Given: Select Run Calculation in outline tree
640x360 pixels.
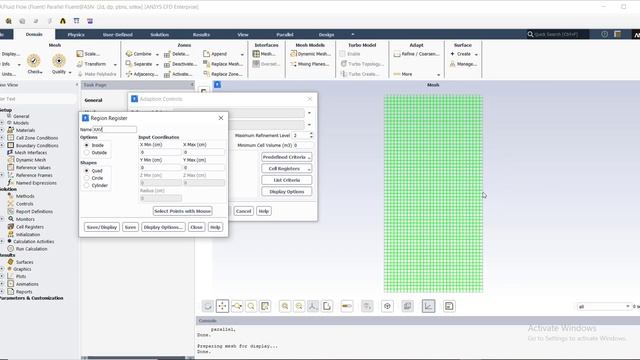Looking at the screenshot, I should pyautogui.click(x=31, y=249).
